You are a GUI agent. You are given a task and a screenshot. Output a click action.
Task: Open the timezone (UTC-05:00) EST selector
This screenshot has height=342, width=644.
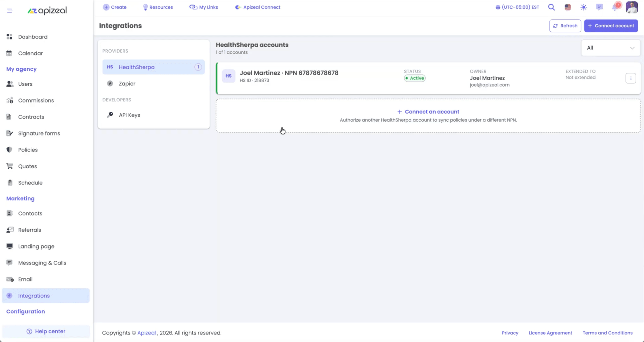coord(517,7)
